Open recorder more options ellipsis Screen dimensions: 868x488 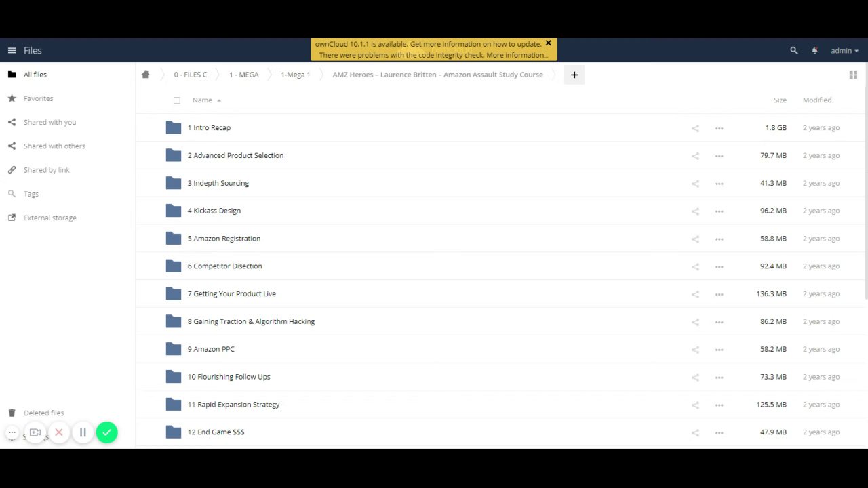point(12,432)
